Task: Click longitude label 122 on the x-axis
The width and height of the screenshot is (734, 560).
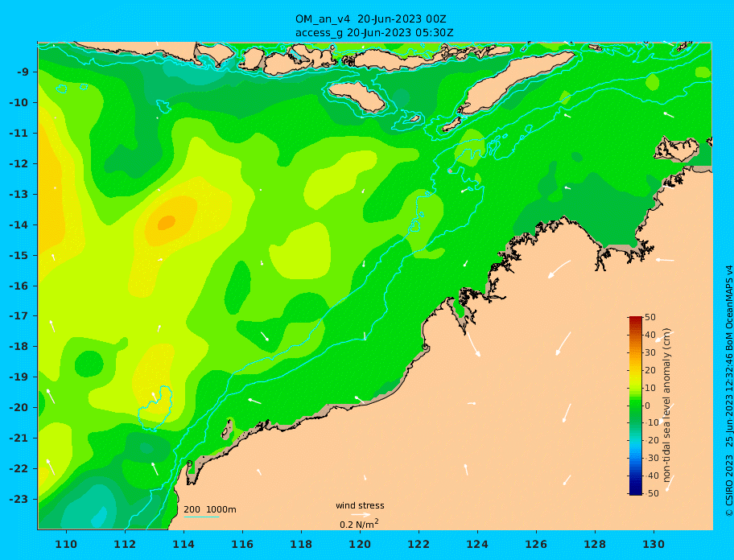Action: [419, 544]
